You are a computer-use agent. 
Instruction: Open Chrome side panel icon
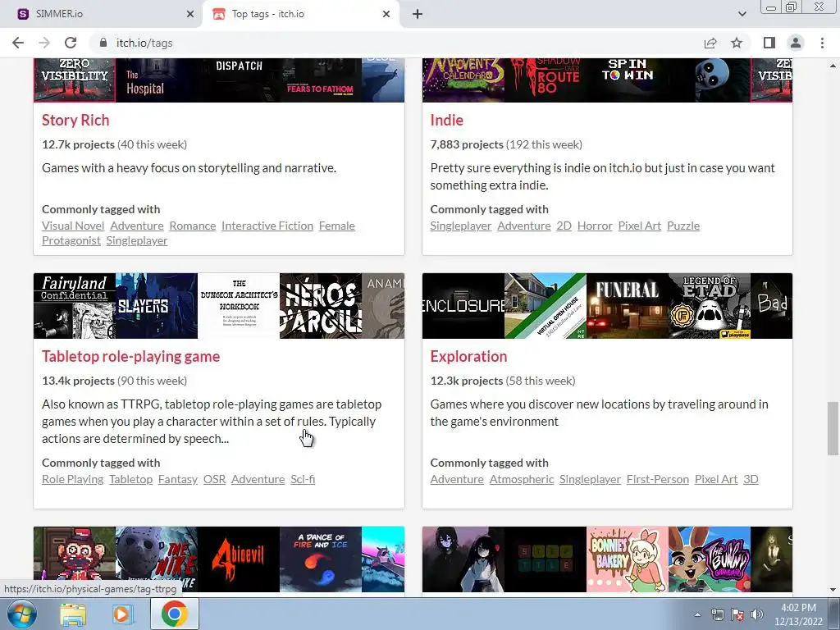pos(769,43)
